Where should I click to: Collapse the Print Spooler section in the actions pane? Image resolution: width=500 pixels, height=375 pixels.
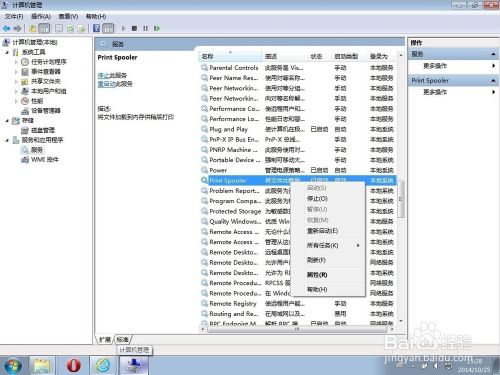494,80
